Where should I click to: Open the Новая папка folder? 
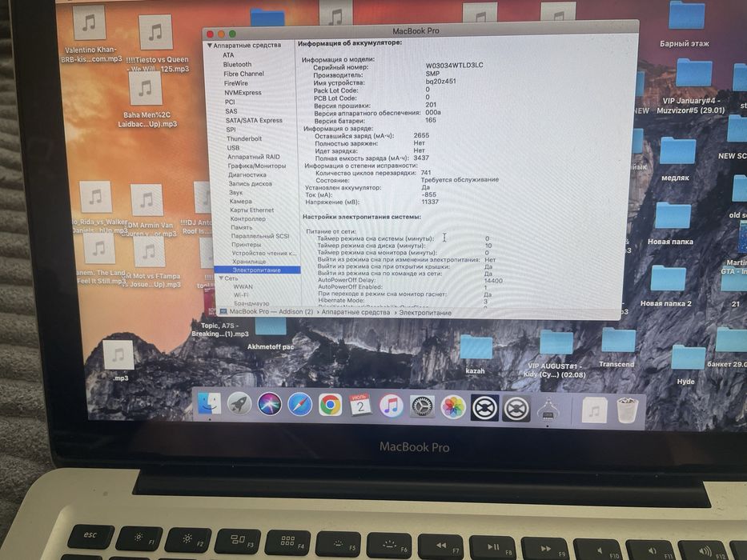672,223
